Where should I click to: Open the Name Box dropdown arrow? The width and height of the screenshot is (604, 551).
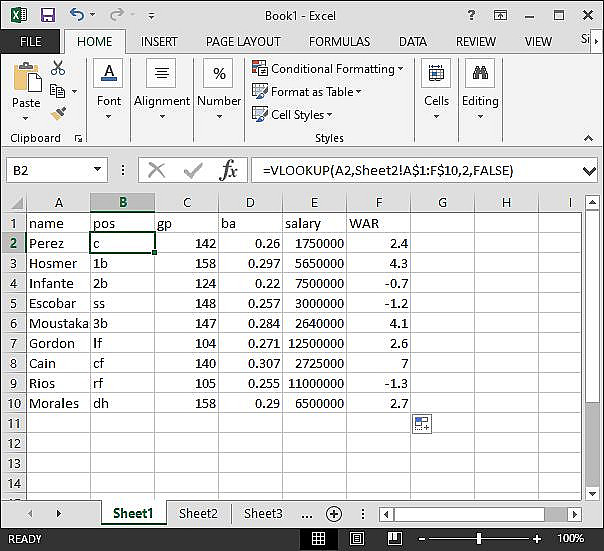[97, 169]
